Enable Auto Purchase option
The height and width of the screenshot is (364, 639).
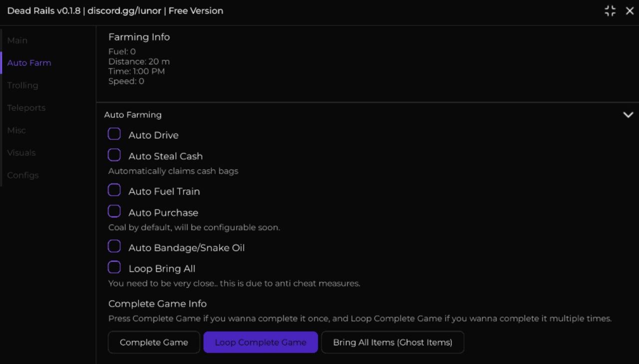114,212
